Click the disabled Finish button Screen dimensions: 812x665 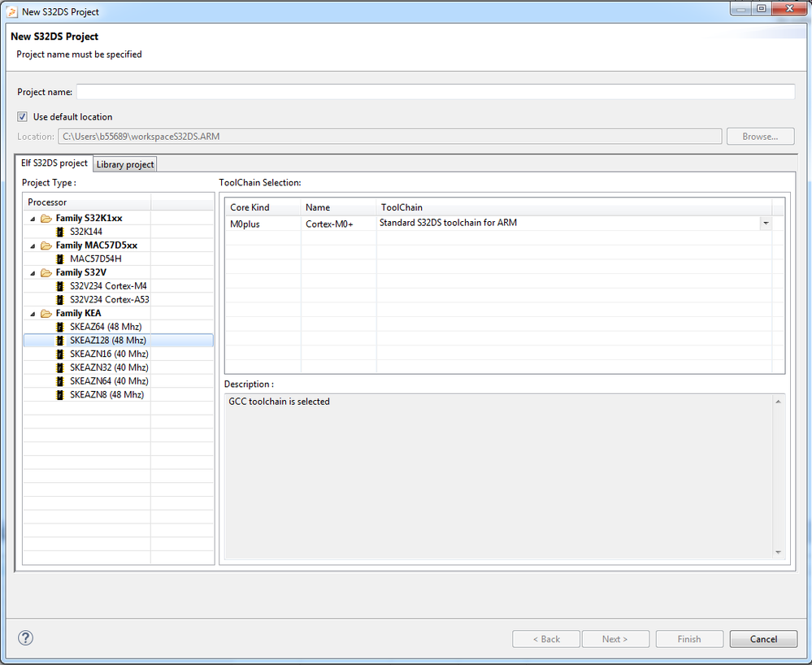689,639
